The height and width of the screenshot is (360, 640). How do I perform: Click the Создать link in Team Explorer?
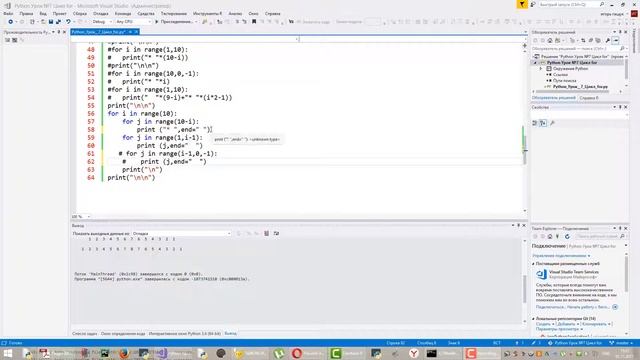click(543, 324)
